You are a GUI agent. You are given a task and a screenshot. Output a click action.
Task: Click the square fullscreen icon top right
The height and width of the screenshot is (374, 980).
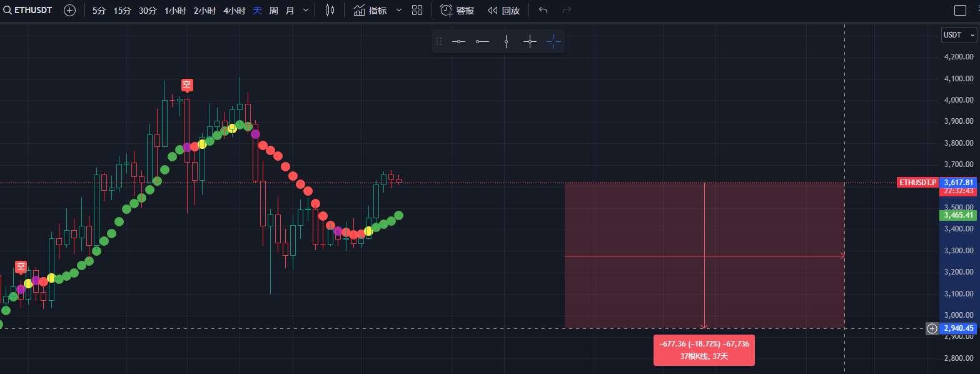(x=960, y=10)
